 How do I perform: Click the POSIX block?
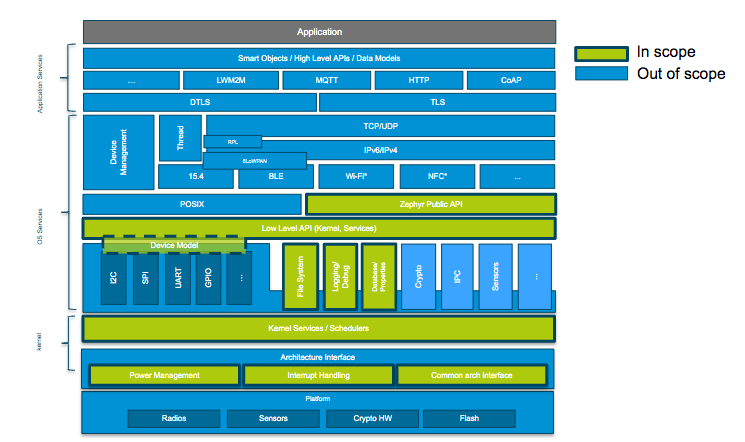coord(192,204)
